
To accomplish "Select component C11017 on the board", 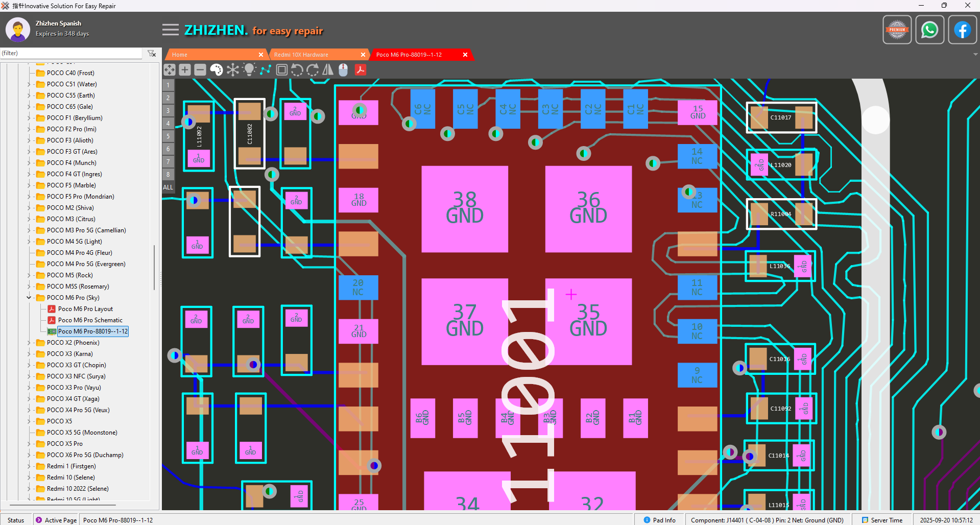I will (781, 117).
